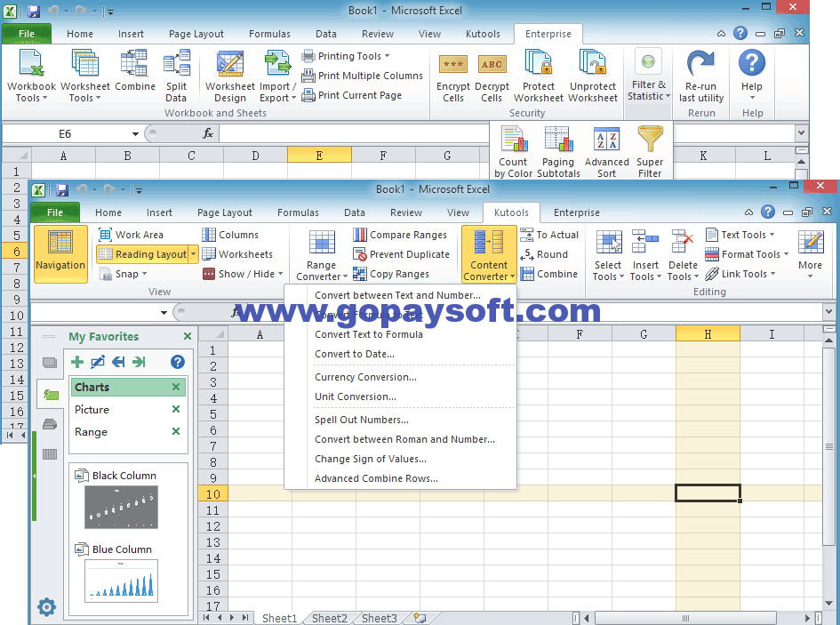The width and height of the screenshot is (840, 625).
Task: Switch to Sheet2 tab
Action: click(x=330, y=618)
